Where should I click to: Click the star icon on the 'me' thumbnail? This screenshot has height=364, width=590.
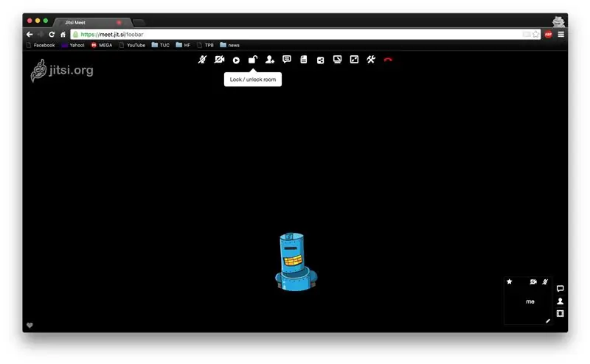(510, 281)
